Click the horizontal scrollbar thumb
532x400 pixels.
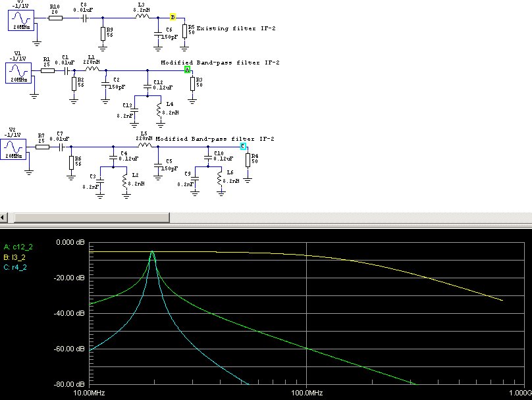click(92, 218)
